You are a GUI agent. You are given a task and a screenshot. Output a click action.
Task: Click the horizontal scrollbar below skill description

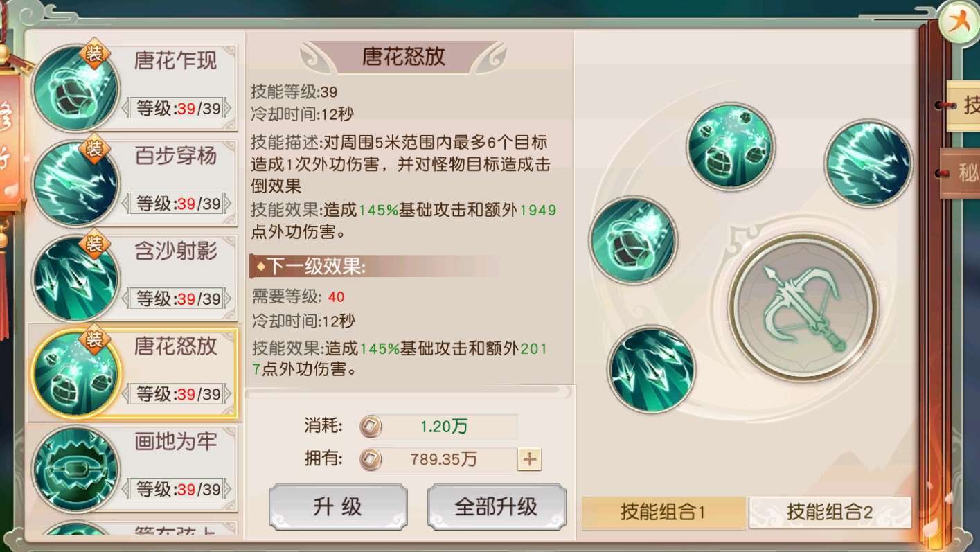(409, 392)
